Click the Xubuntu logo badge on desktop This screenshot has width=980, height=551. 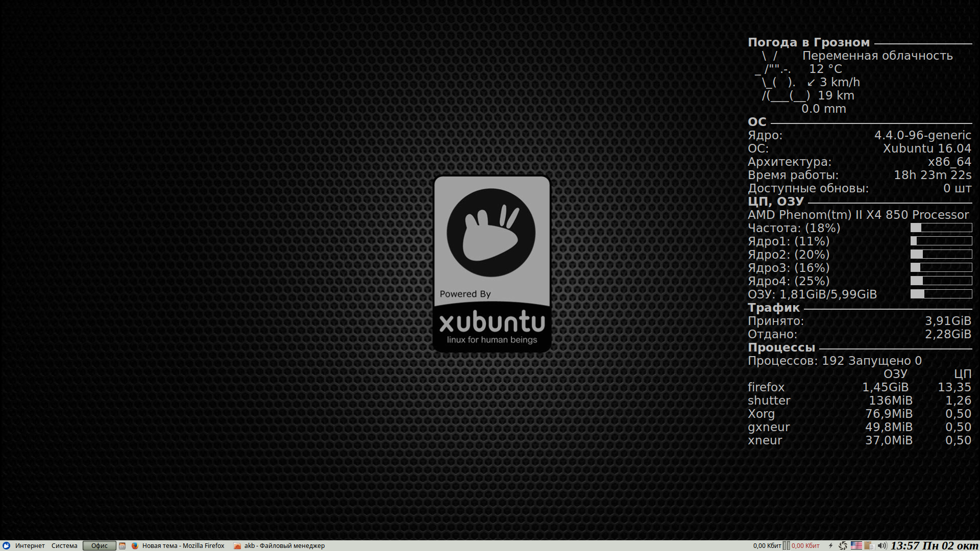(x=492, y=264)
